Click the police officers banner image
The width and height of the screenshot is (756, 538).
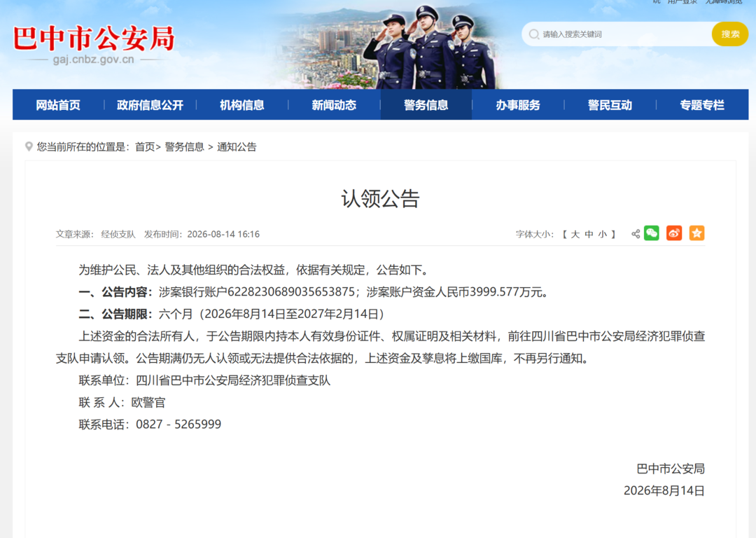(429, 48)
